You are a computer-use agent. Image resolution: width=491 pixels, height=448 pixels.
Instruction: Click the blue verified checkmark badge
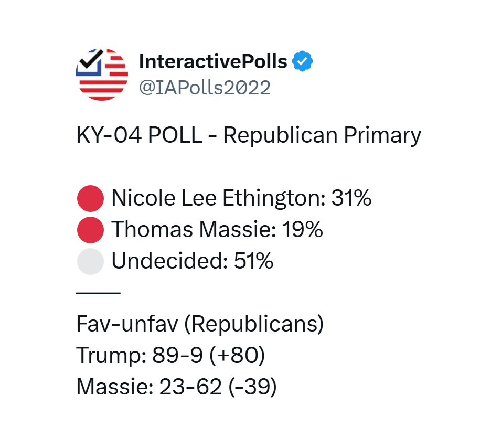pyautogui.click(x=302, y=61)
